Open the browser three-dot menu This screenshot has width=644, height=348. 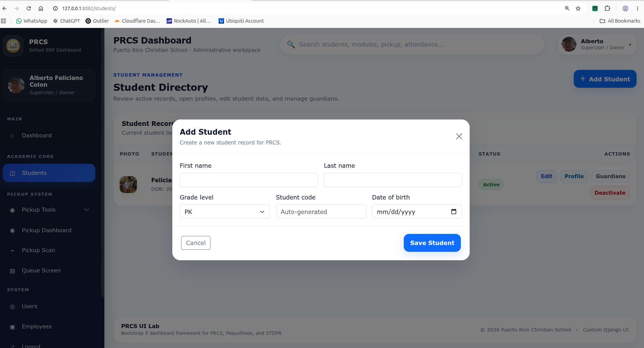(x=638, y=8)
